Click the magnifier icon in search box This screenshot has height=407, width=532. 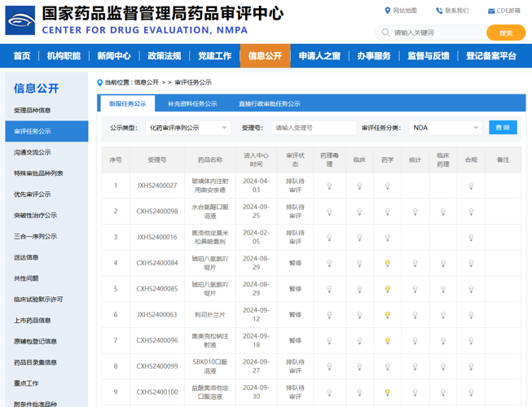point(385,33)
